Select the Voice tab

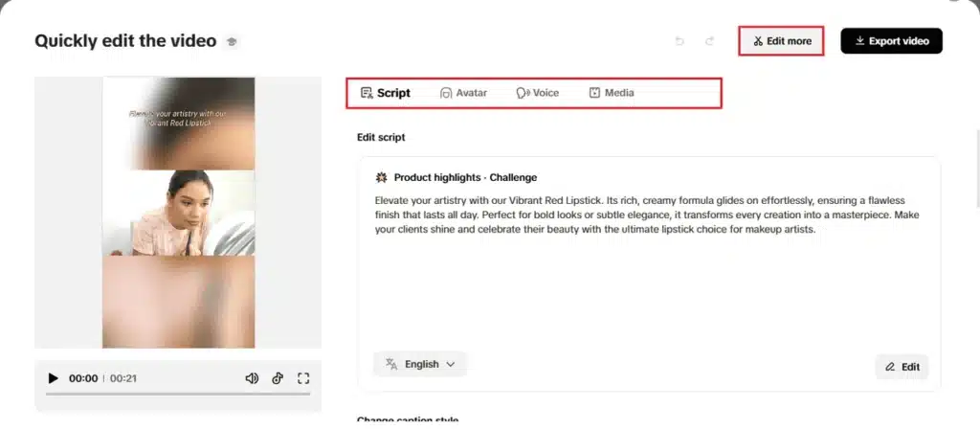[537, 93]
